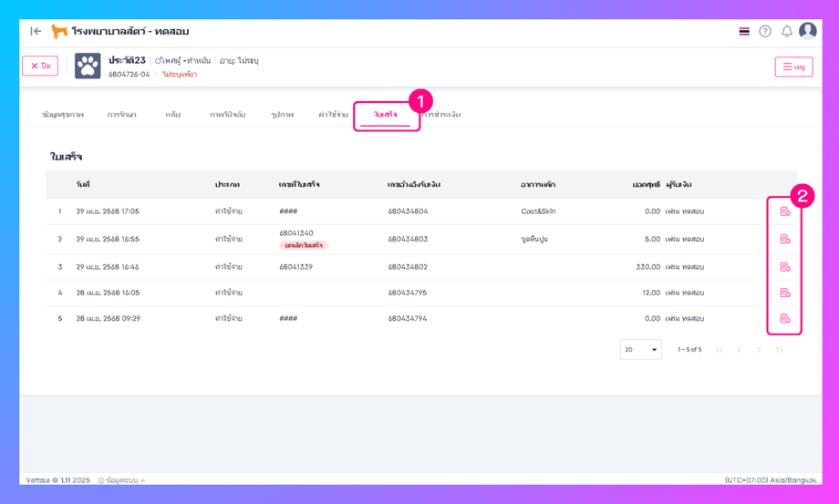Switch to the ข้อมูลสุขภาพ tab
The image size is (839, 504).
(63, 114)
